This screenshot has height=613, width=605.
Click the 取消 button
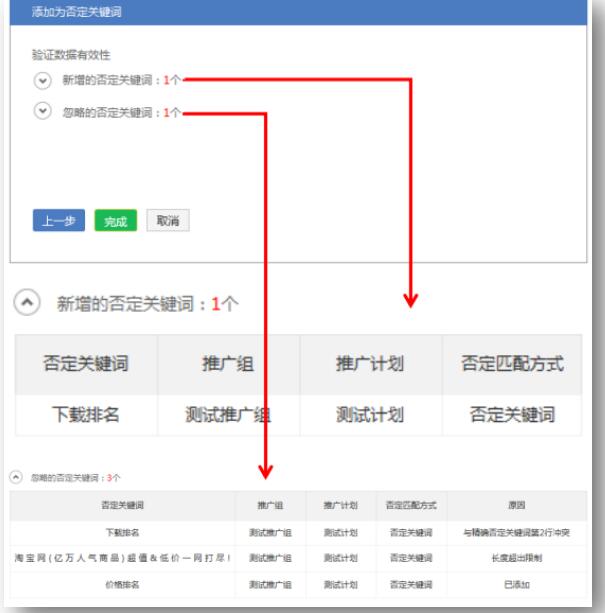(167, 221)
